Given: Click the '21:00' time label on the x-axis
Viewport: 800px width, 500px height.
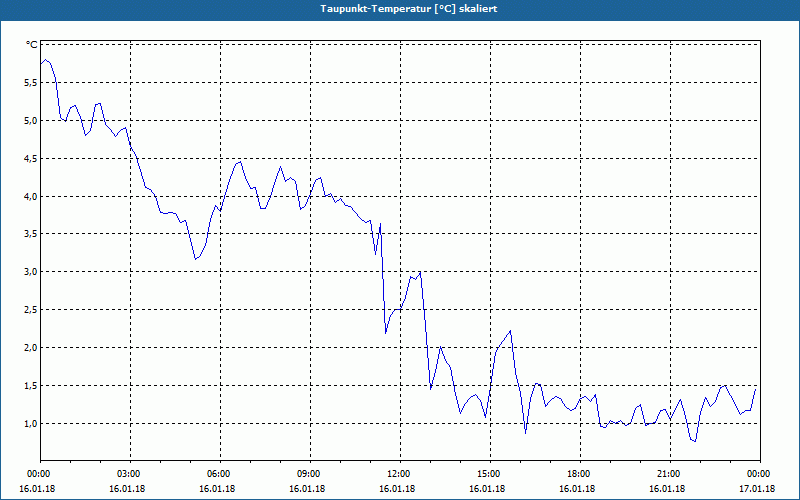Looking at the screenshot, I should [x=670, y=474].
